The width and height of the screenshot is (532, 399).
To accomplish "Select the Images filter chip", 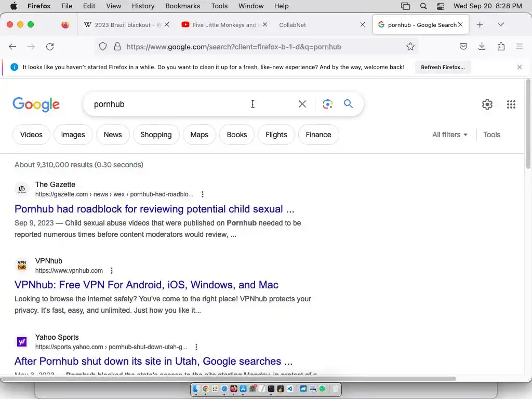I will [x=73, y=135].
